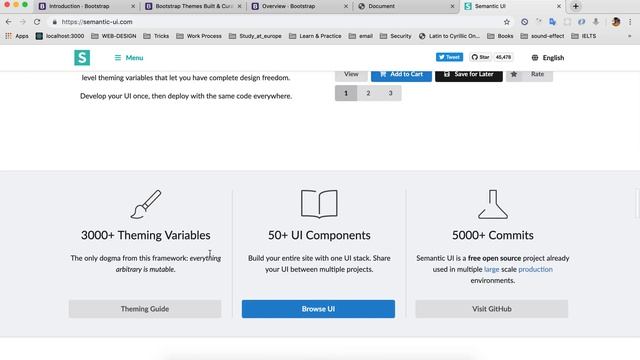Screen dimensions: 640x360
Task: Click the '50+ UI Components' heading
Action: [x=319, y=235]
